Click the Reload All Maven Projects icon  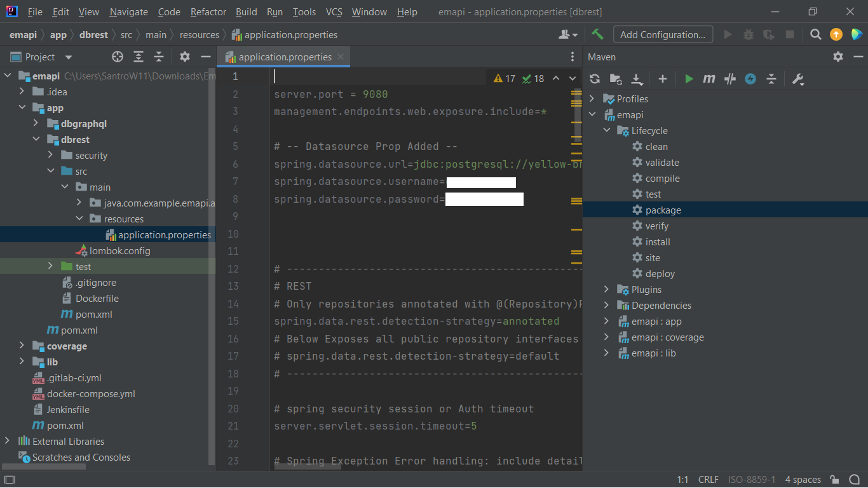coord(595,79)
